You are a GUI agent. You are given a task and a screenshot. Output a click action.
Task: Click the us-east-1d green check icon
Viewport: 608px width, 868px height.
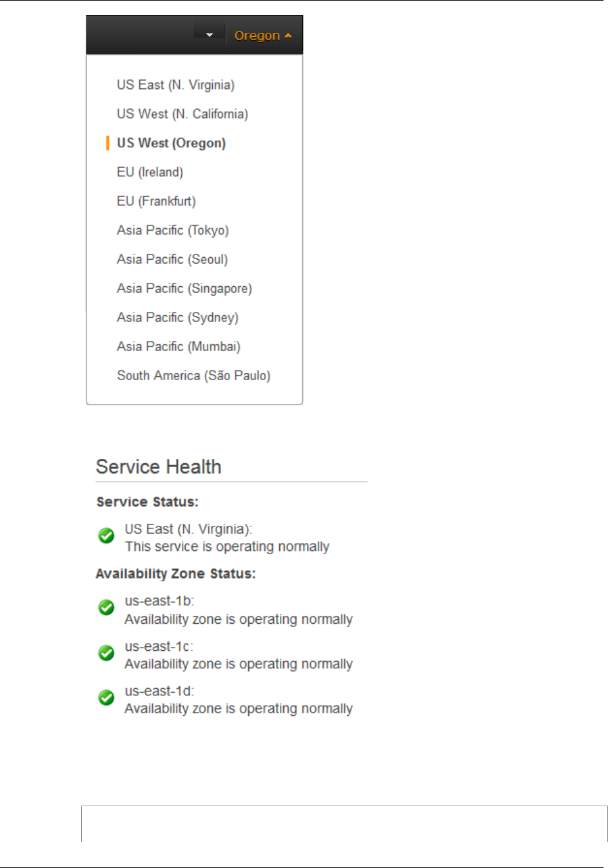(106, 698)
